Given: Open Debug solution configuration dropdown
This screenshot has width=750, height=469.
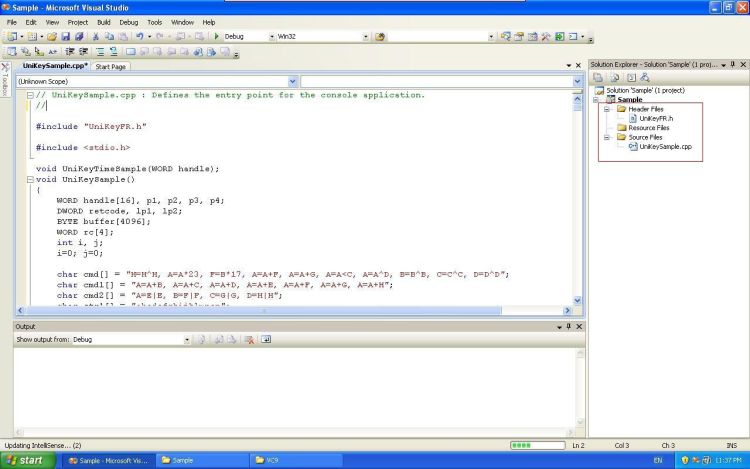Looking at the screenshot, I should click(x=272, y=37).
